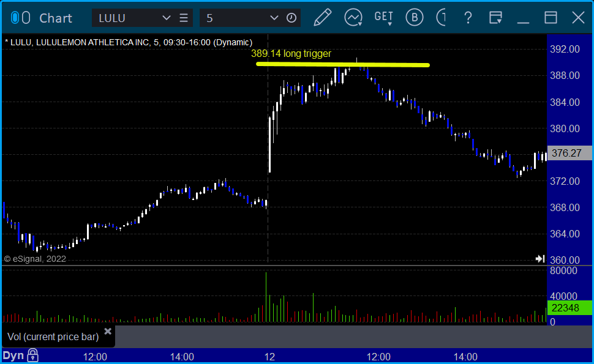Open the LULU symbol dropdown arrow
This screenshot has width=594, height=364.
click(166, 18)
